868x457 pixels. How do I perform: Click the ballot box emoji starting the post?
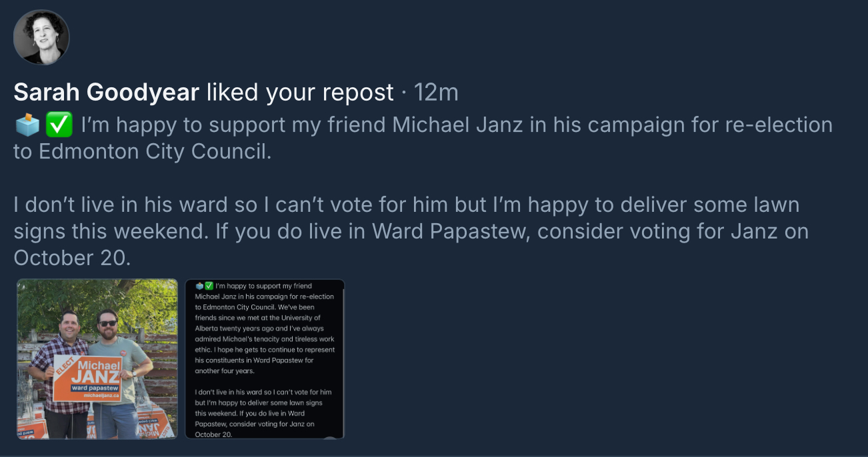(27, 125)
